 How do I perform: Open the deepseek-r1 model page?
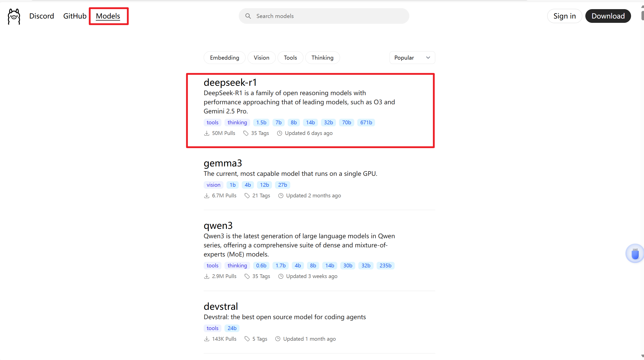pos(230,82)
